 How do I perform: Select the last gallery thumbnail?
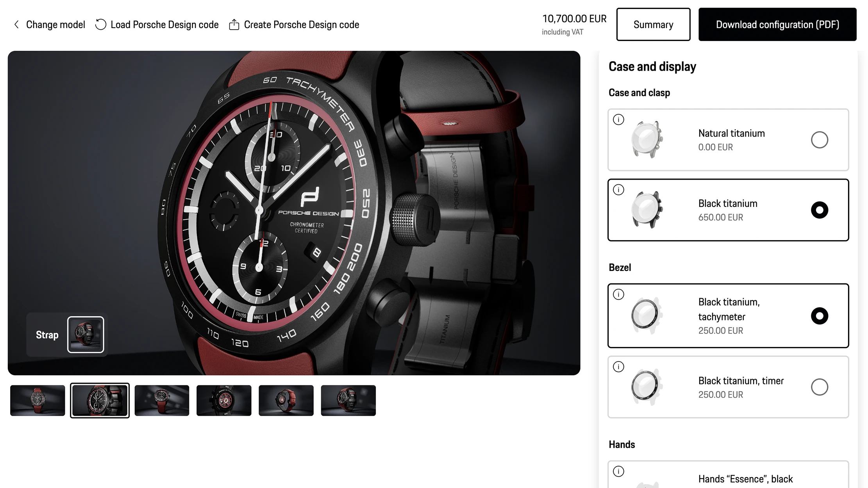348,400
